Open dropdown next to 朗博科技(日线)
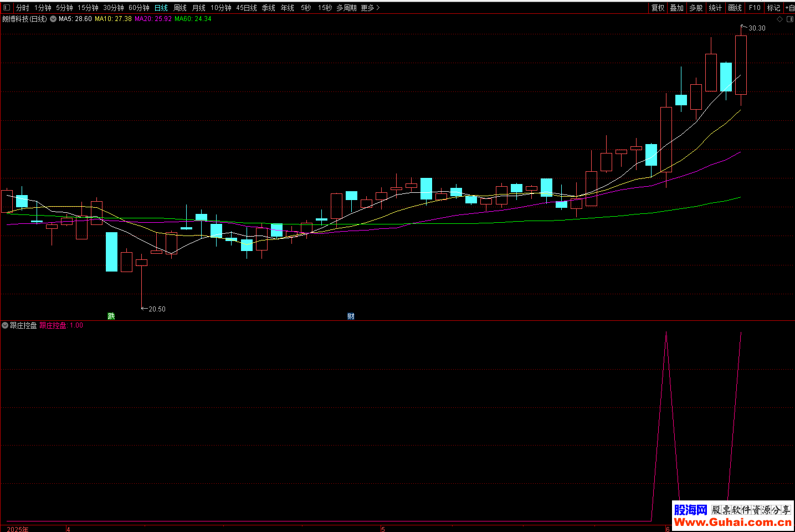 [53, 19]
